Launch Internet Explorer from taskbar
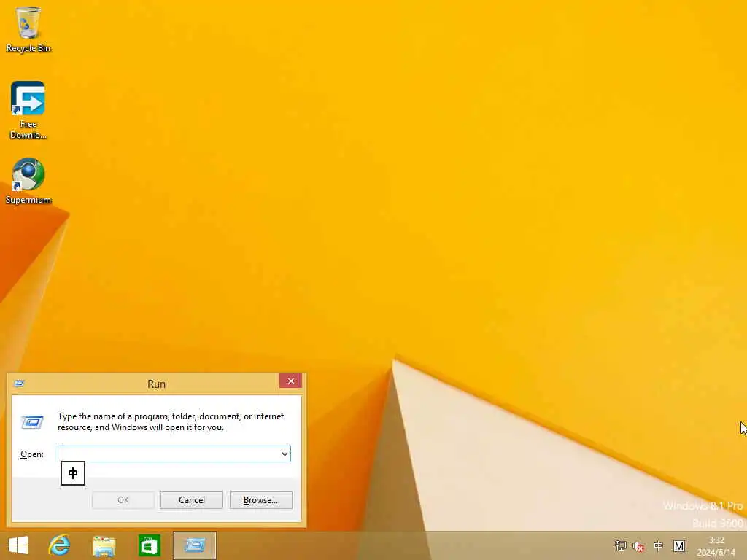The width and height of the screenshot is (747, 560). click(60, 545)
